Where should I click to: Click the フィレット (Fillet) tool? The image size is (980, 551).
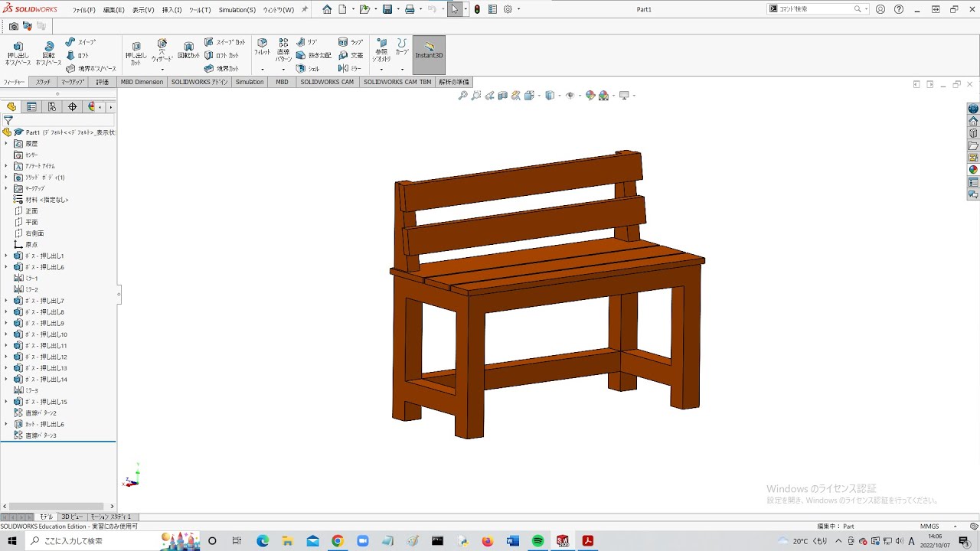pyautogui.click(x=262, y=47)
